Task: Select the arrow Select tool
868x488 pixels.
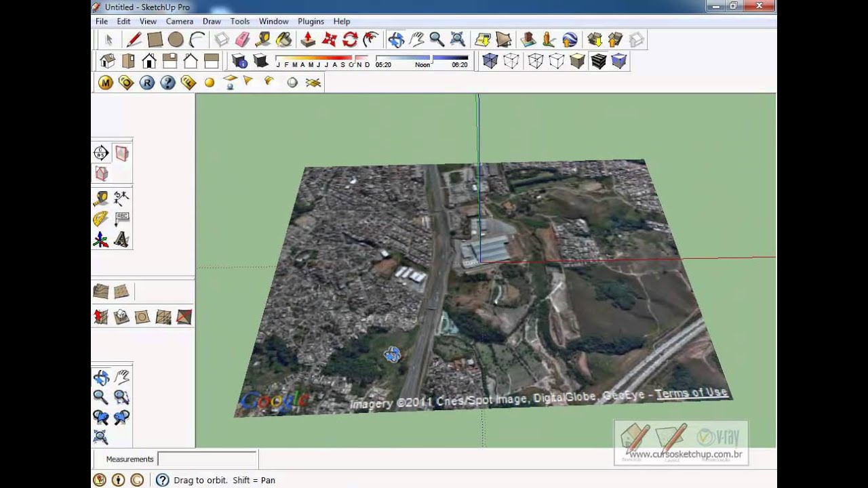Action: (109, 40)
